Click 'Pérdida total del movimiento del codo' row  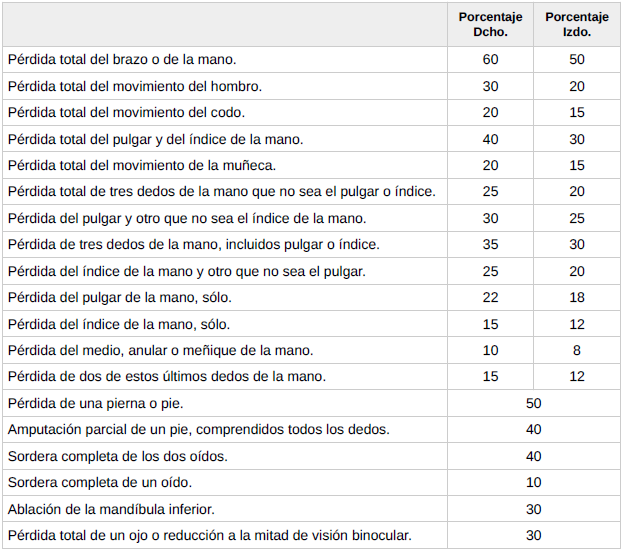pos(126,113)
